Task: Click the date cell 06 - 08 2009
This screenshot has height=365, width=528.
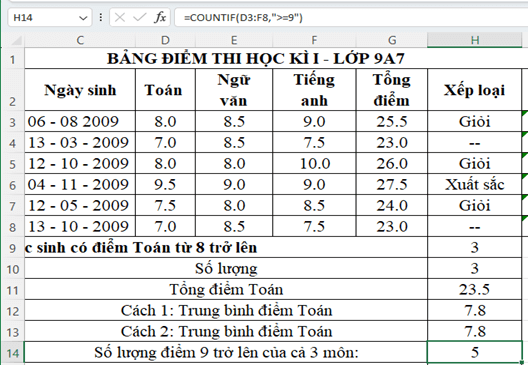Action: click(x=80, y=121)
